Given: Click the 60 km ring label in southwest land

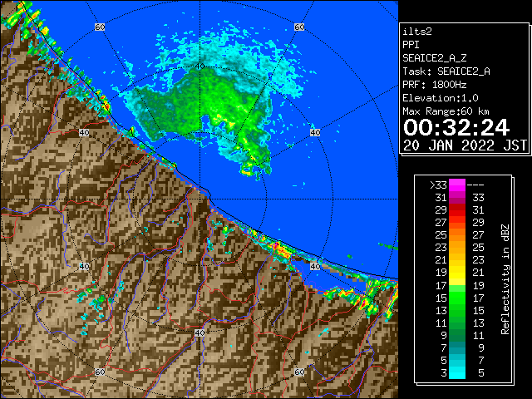Looking at the screenshot, I should [x=100, y=372].
